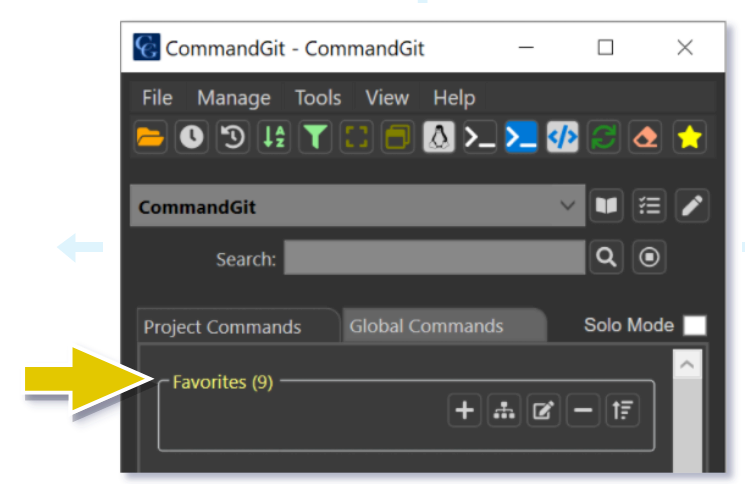Click the green refresh arrows icon

(x=603, y=138)
